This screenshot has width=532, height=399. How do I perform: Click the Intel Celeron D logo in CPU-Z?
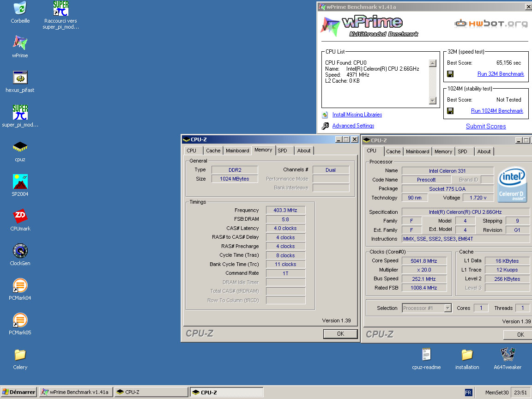tap(512, 185)
